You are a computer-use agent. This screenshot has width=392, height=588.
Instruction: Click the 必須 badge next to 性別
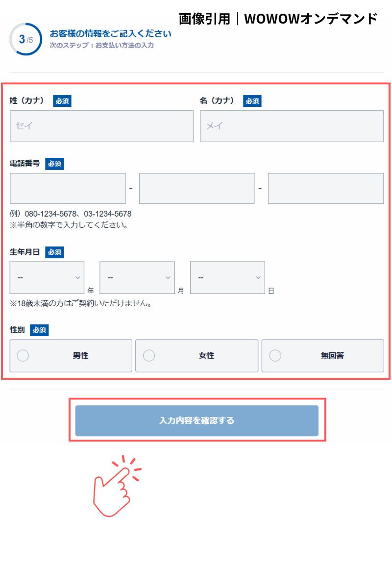[39, 330]
